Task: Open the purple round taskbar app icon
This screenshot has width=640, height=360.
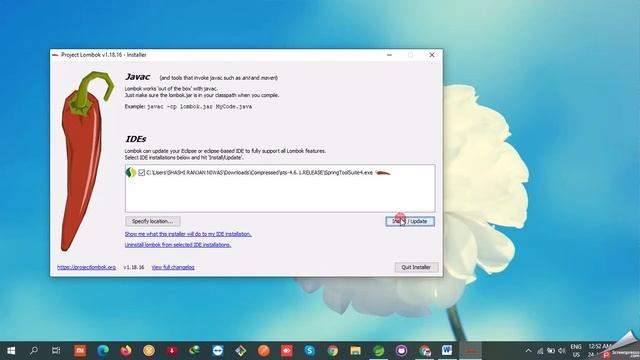Action: click(x=402, y=351)
